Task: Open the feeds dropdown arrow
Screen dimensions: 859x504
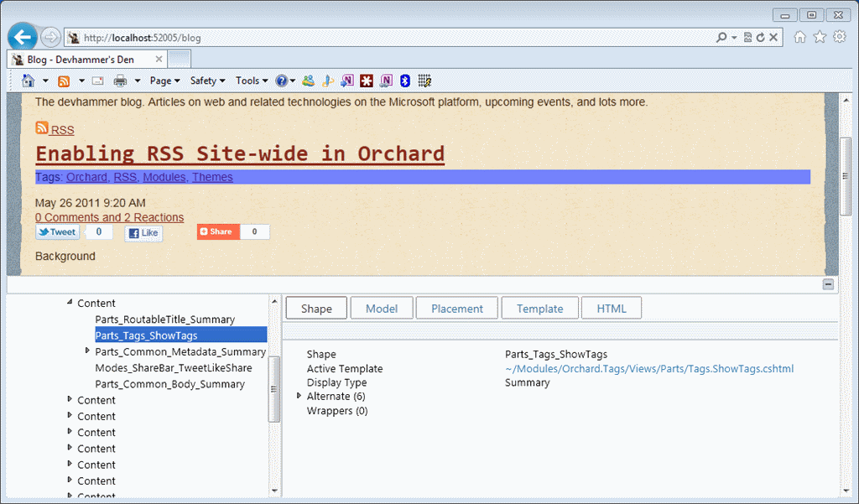Action: point(81,81)
